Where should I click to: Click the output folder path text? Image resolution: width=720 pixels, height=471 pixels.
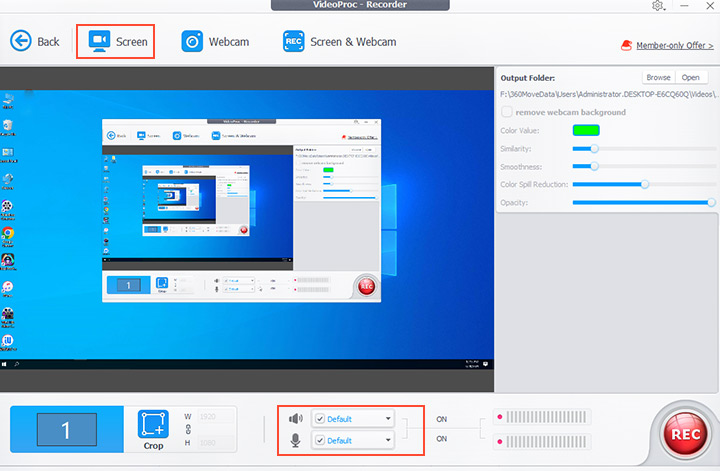tap(609, 94)
